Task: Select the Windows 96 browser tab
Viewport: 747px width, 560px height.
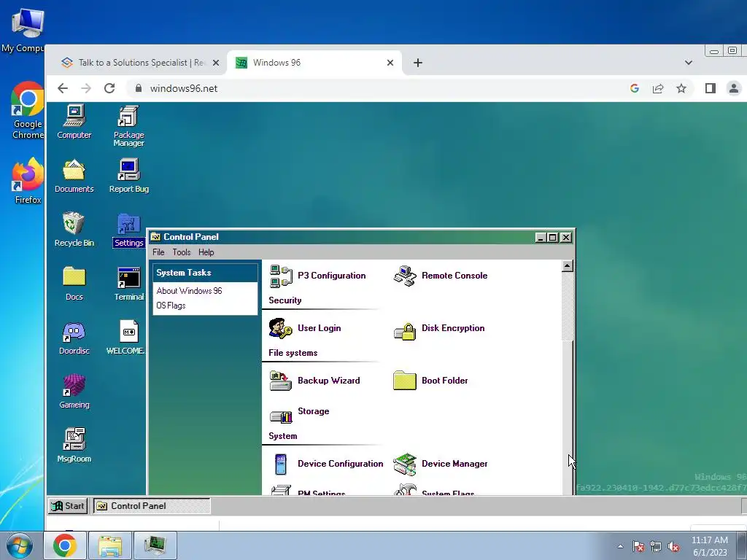Action: tap(314, 63)
